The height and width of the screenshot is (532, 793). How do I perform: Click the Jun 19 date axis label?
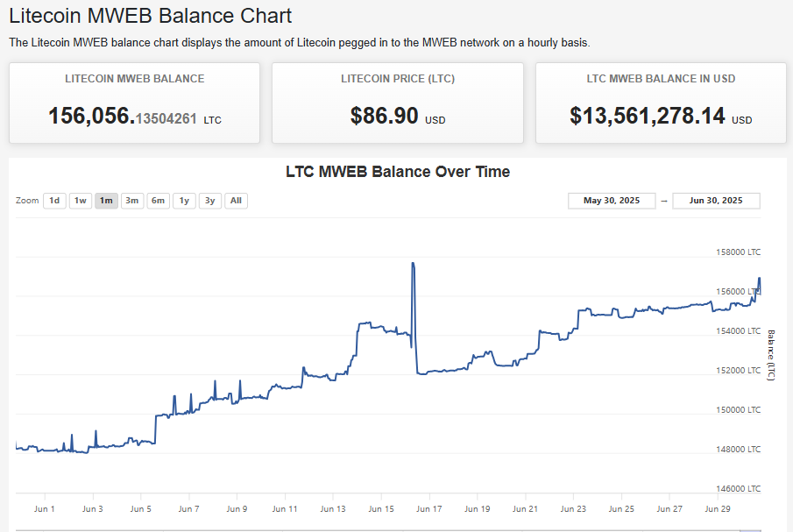(477, 509)
